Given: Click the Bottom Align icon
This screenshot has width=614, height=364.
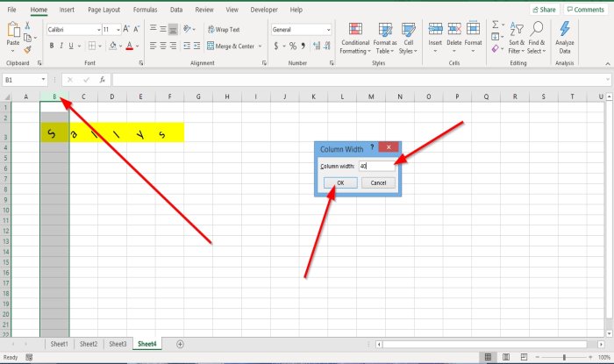Looking at the screenshot, I should [173, 29].
